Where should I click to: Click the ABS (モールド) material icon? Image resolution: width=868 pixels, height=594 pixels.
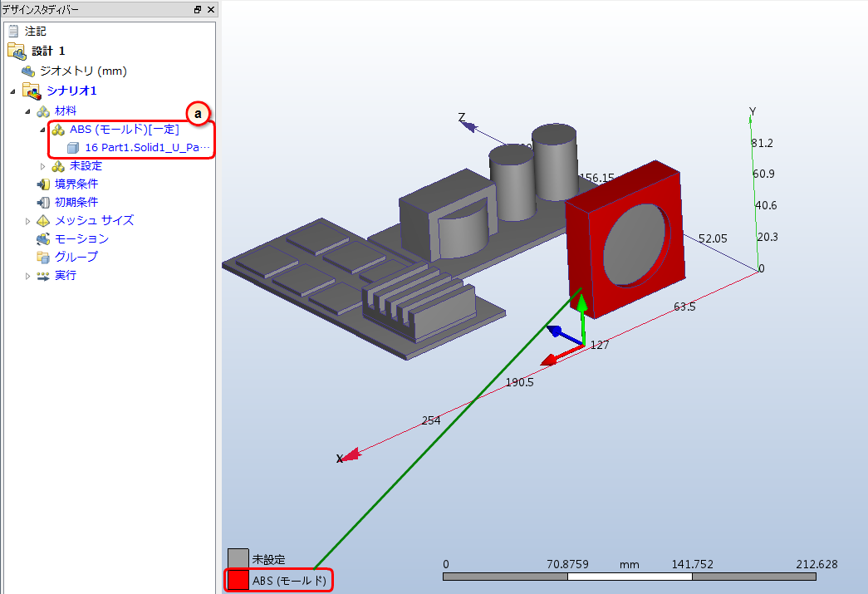[x=58, y=130]
